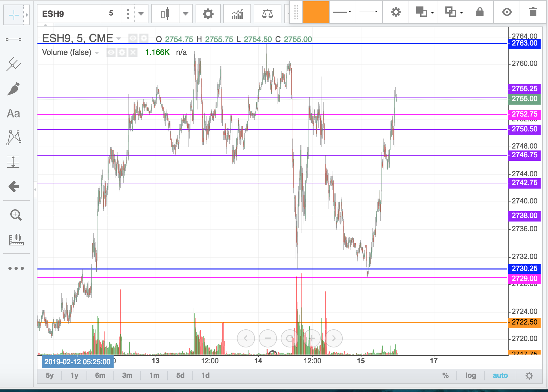
Task: Select the pitchfork drawing tool
Action: pyautogui.click(x=14, y=64)
